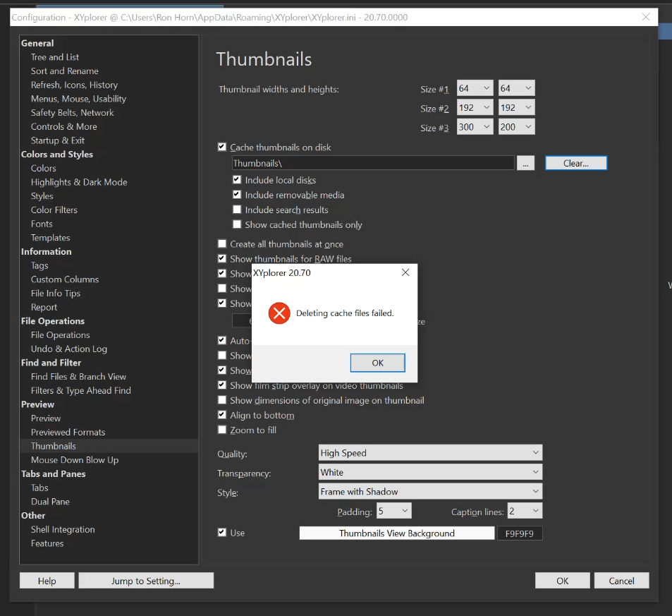
Task: Click the thumbnail cache path field
Action: [373, 163]
